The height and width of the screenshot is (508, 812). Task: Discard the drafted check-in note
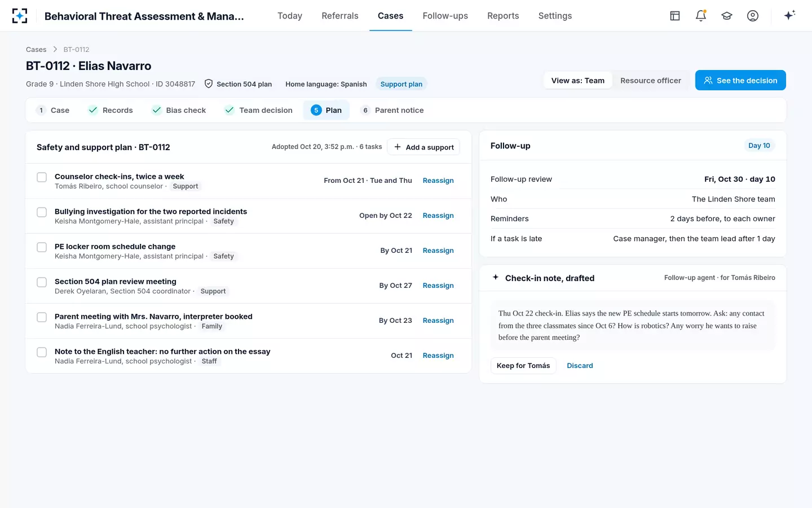pos(580,365)
